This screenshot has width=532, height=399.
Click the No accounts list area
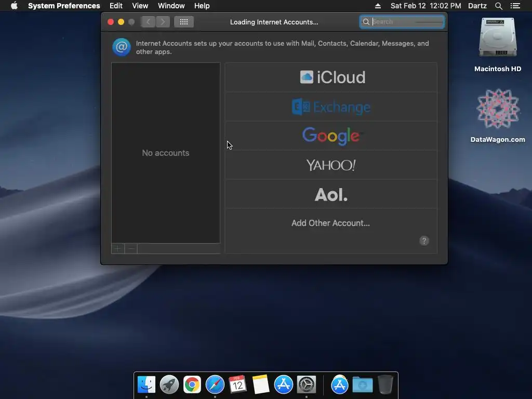tap(166, 153)
